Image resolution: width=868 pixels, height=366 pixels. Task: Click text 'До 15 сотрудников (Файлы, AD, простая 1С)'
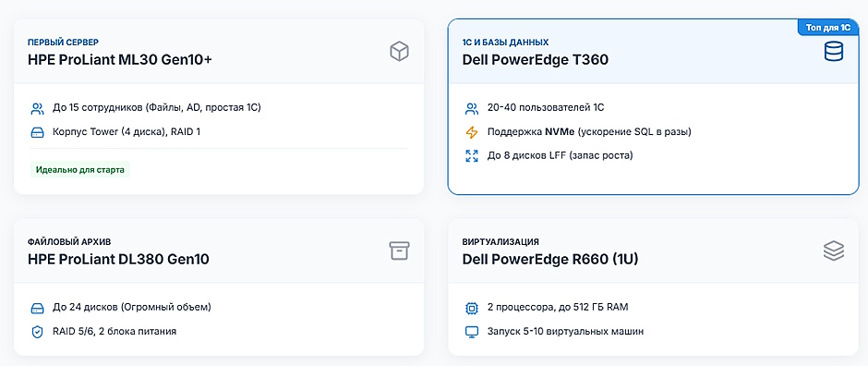tap(157, 107)
